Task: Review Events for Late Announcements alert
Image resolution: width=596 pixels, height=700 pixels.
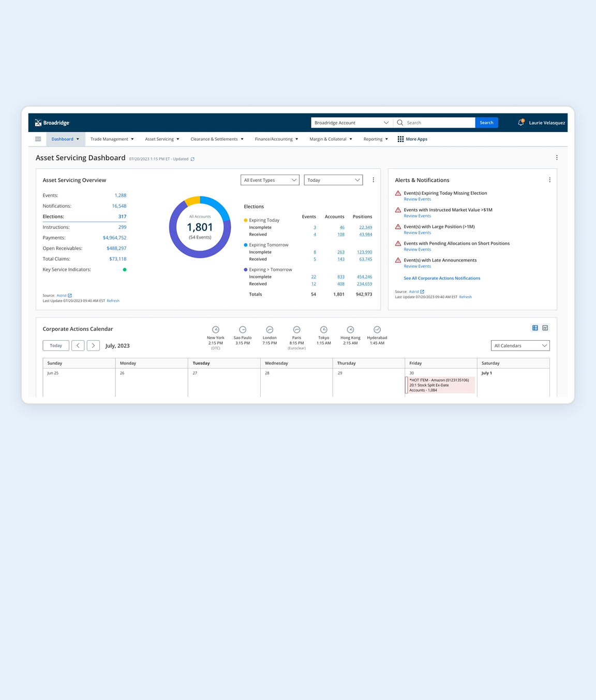Action: 417,266
